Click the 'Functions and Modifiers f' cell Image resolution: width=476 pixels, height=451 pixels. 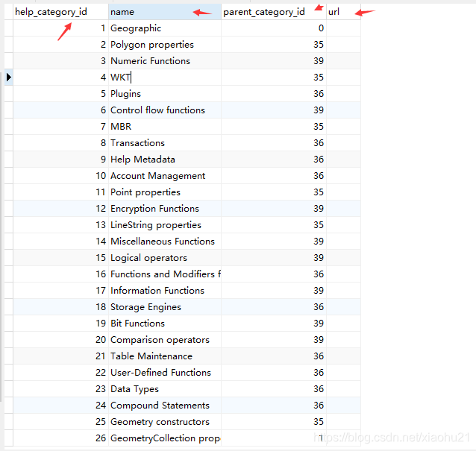165,274
